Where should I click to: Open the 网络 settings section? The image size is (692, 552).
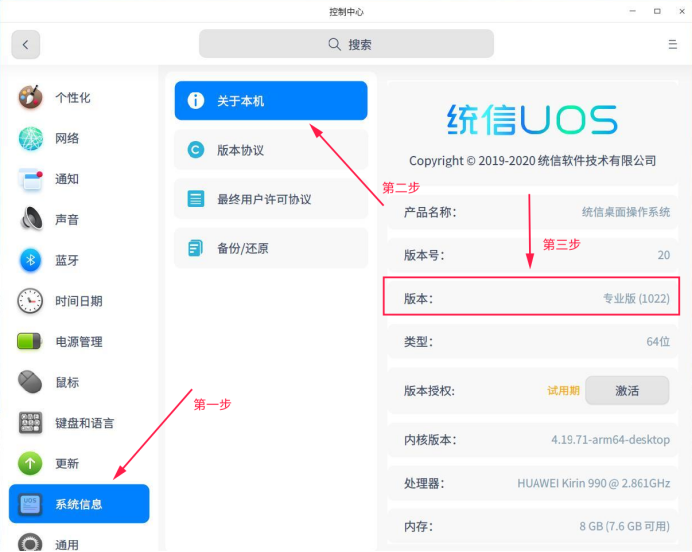tap(79, 138)
